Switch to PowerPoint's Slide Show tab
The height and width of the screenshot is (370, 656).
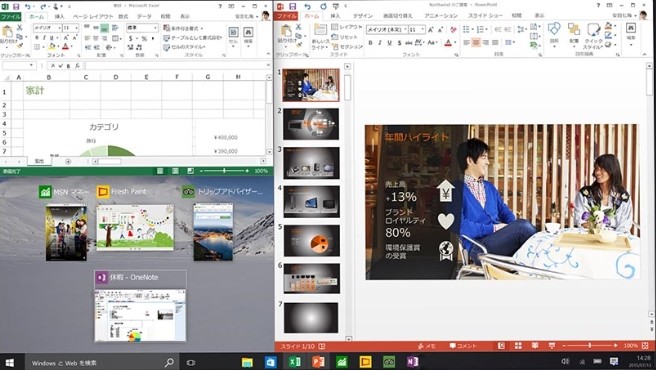(x=485, y=16)
